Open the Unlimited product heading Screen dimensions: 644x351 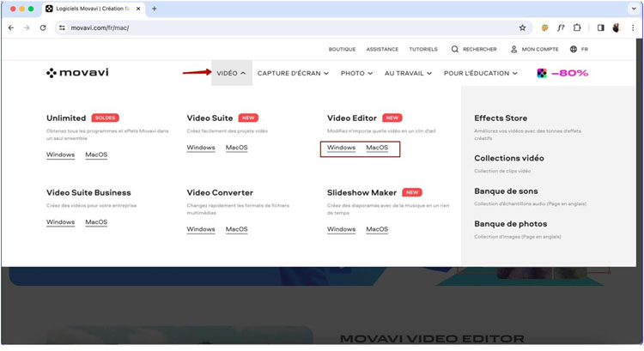coord(66,118)
